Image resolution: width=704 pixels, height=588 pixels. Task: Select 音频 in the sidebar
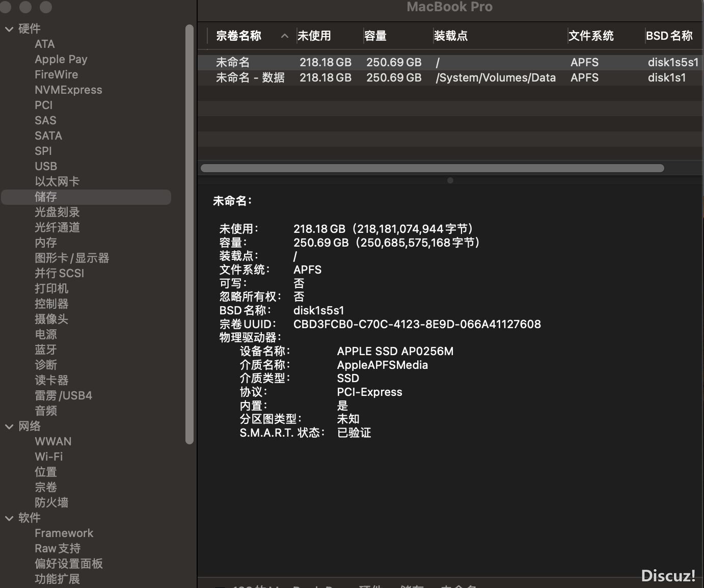pyautogui.click(x=46, y=411)
